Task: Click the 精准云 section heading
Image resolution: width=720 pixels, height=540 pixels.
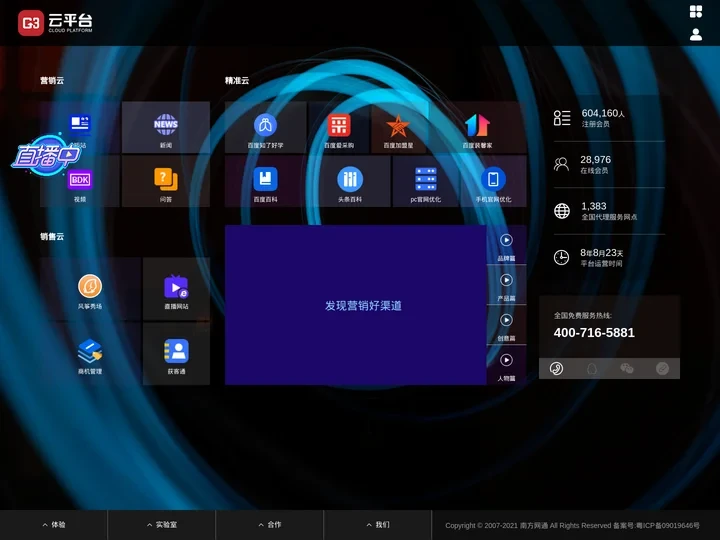Action: (237, 80)
